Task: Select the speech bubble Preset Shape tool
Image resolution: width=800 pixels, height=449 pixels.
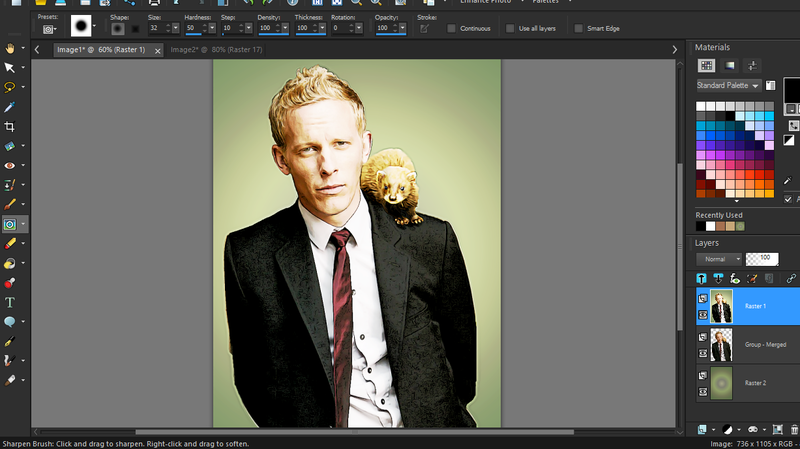Action: [x=10, y=321]
